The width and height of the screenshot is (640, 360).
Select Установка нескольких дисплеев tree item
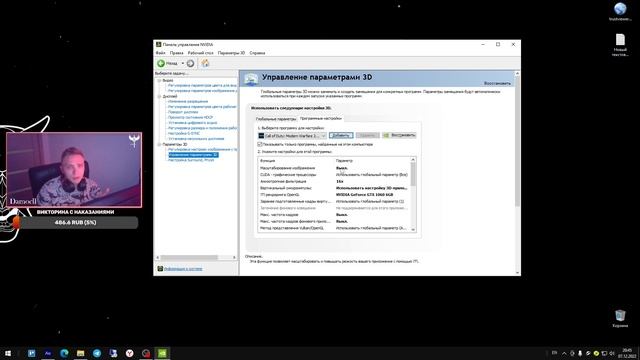196,139
